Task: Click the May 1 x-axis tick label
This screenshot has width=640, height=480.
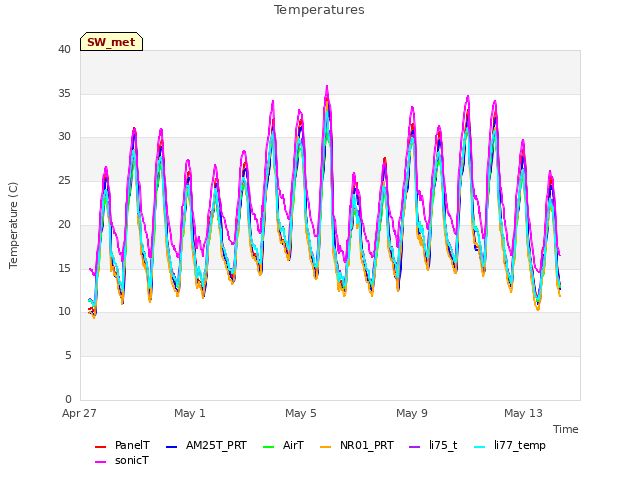Action: pyautogui.click(x=190, y=413)
